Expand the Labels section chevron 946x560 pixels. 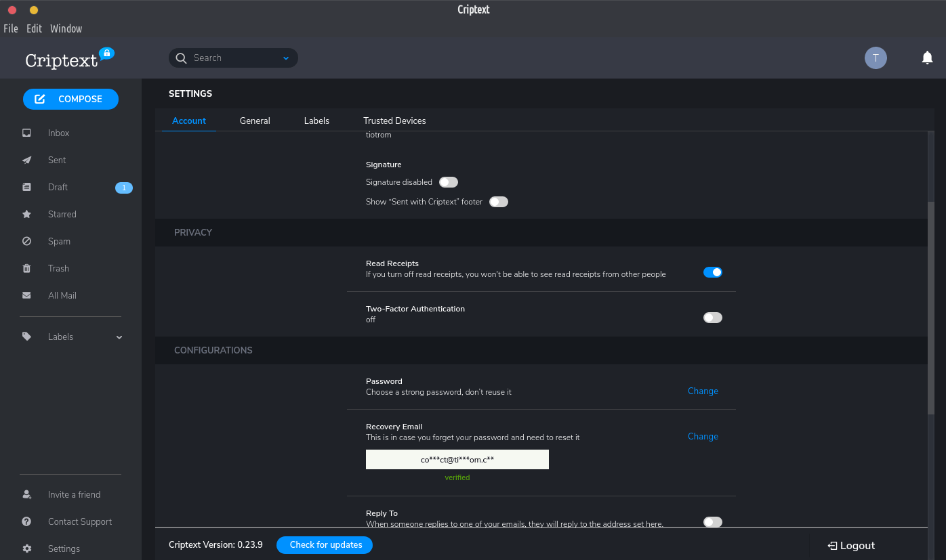[x=119, y=337]
